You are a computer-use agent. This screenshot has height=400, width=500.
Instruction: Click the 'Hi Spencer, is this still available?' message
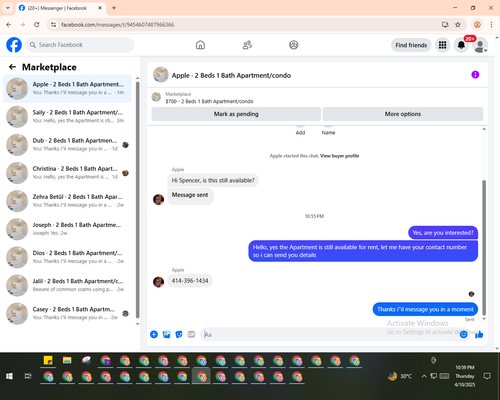213,180
